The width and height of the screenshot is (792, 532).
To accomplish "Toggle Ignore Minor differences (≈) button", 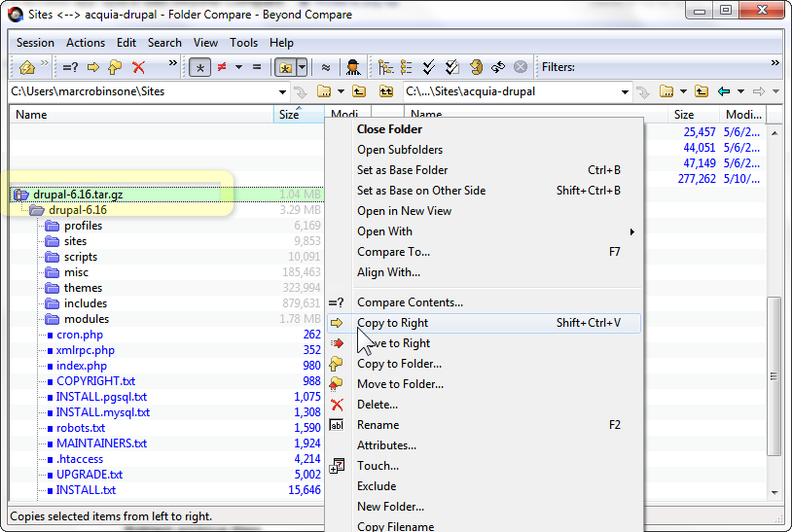I will [326, 67].
